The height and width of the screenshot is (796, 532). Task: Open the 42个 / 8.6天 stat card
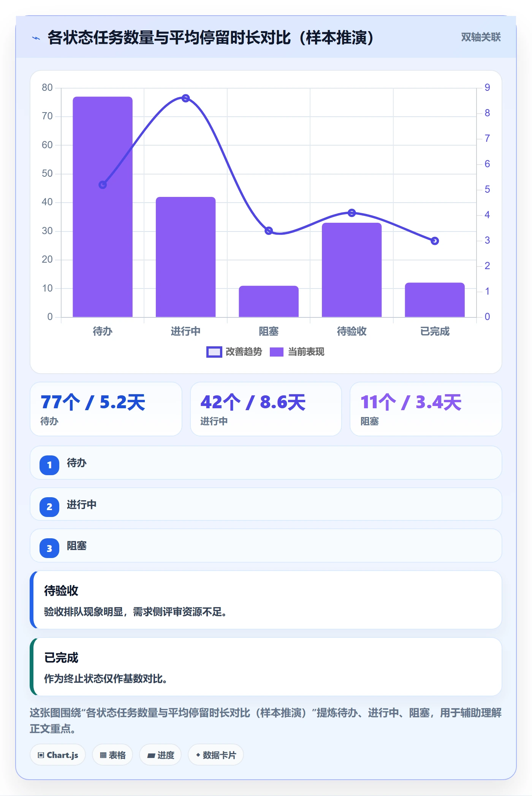(266, 409)
